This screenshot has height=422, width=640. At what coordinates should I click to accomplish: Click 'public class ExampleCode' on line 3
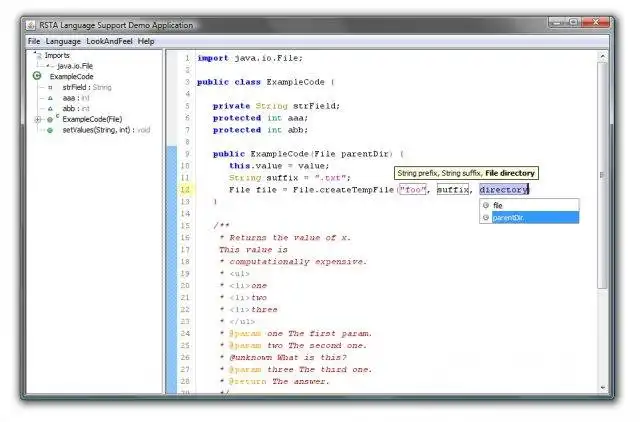click(261, 82)
